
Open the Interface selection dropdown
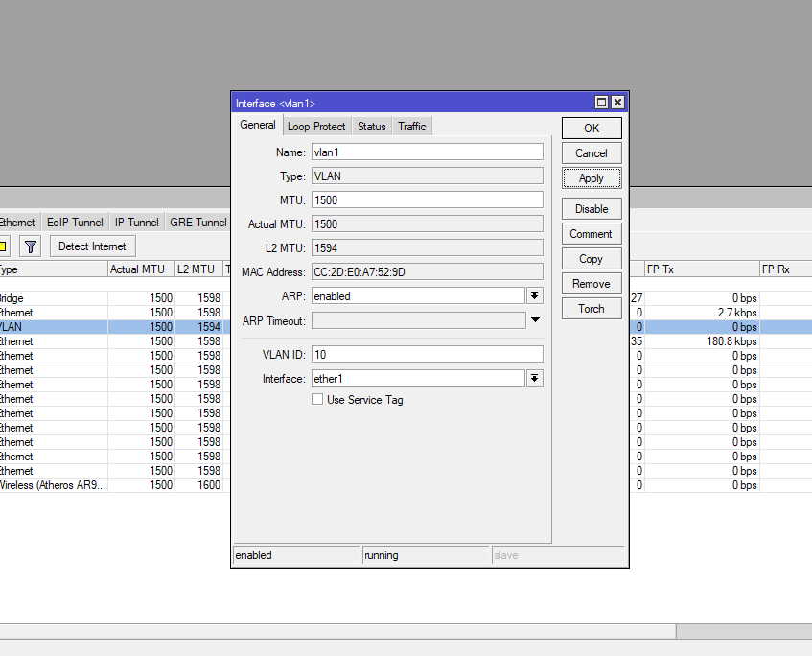pos(534,378)
